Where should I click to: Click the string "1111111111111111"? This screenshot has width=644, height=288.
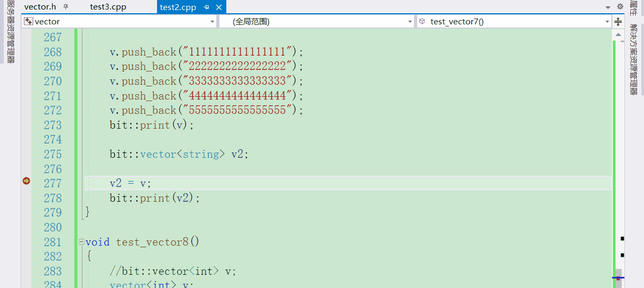(x=237, y=52)
